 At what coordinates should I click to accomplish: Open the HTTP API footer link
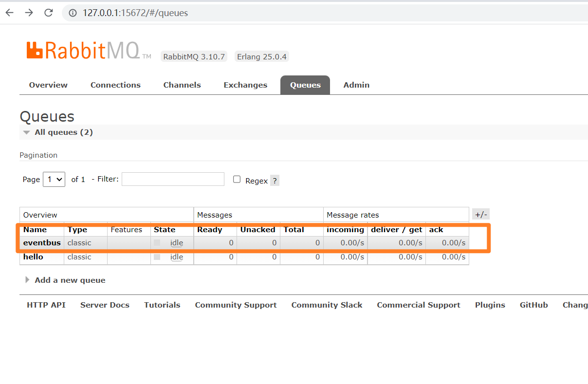coord(46,305)
